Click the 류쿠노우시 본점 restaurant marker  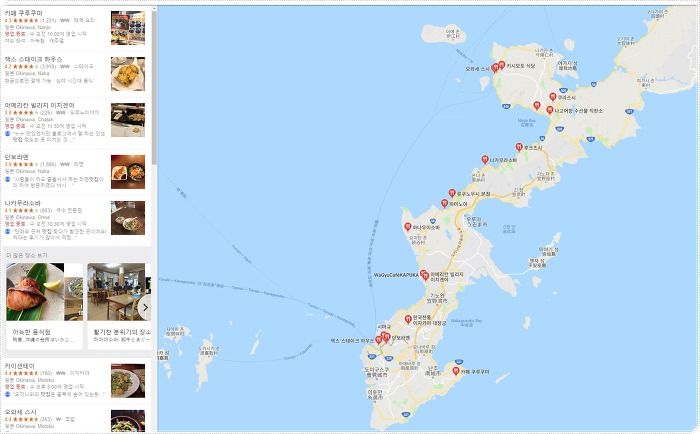point(452,193)
